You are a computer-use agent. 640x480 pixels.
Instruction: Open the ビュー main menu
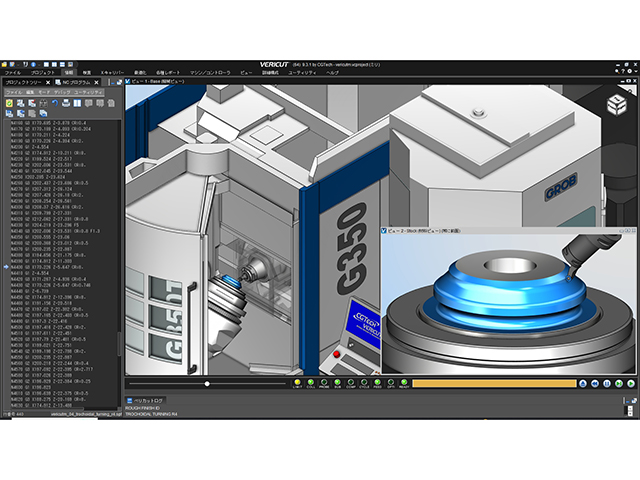(246, 73)
